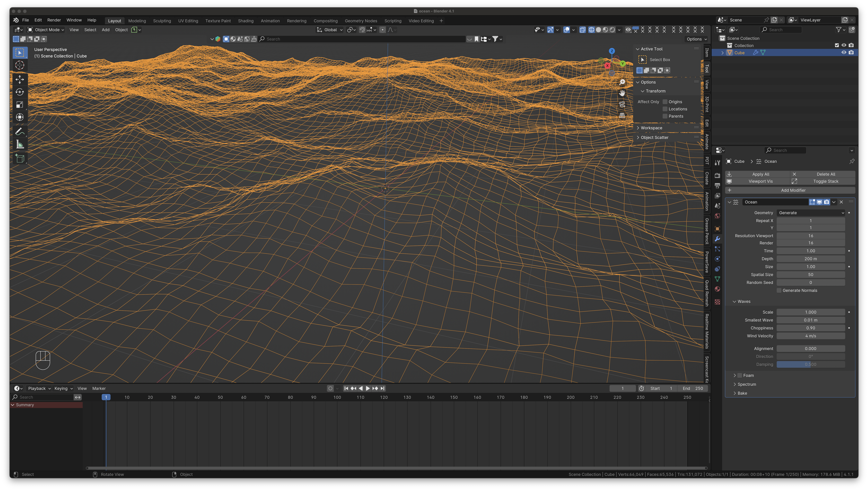Click the pan view hand gizmo
The height and width of the screenshot is (490, 868).
(x=622, y=93)
